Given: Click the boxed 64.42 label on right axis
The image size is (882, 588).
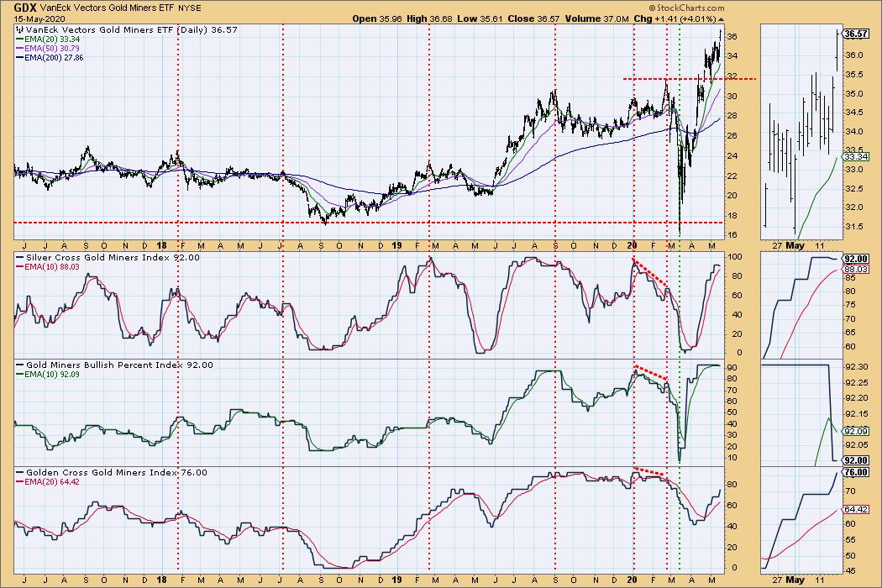Looking at the screenshot, I should (856, 509).
